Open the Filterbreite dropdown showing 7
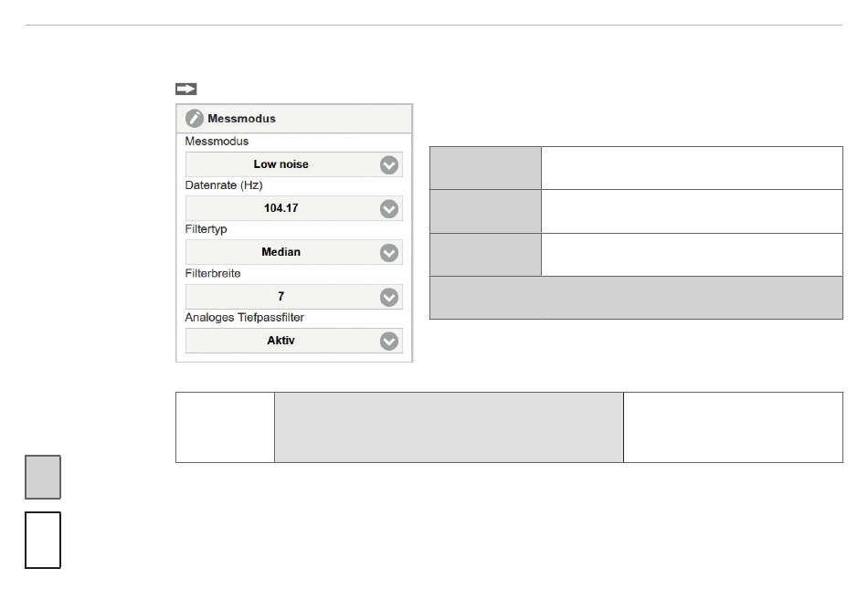The image size is (868, 600). 294,297
